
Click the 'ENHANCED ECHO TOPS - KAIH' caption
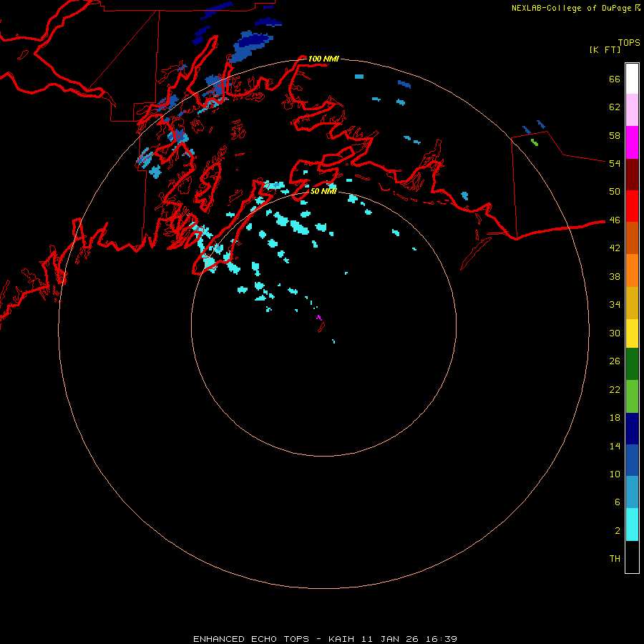point(273,639)
